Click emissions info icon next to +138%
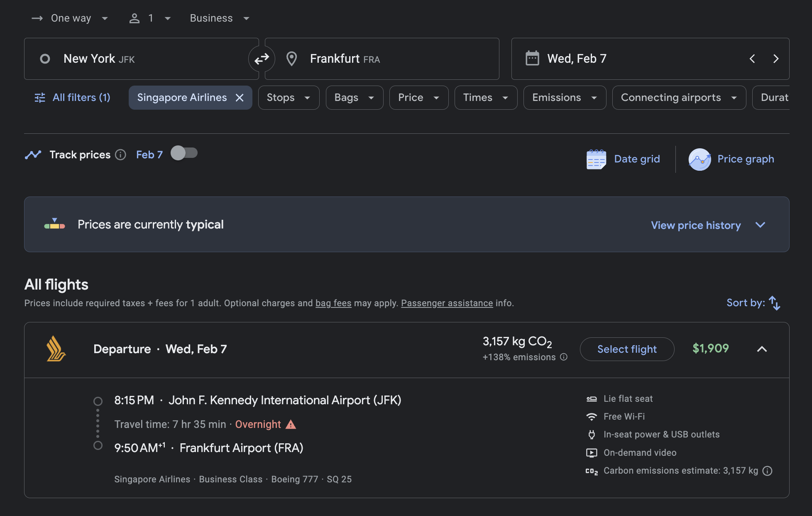This screenshot has height=516, width=812. (x=564, y=357)
